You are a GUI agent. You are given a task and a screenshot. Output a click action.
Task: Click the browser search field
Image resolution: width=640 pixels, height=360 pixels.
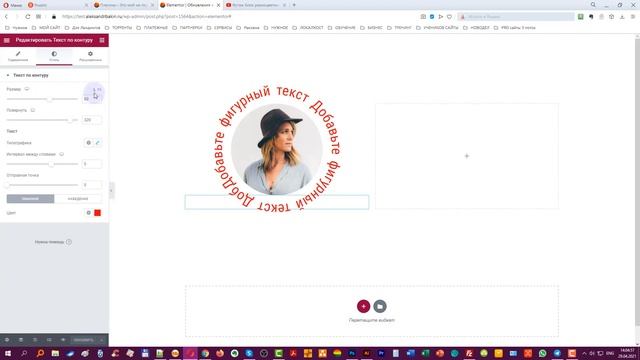(516, 17)
